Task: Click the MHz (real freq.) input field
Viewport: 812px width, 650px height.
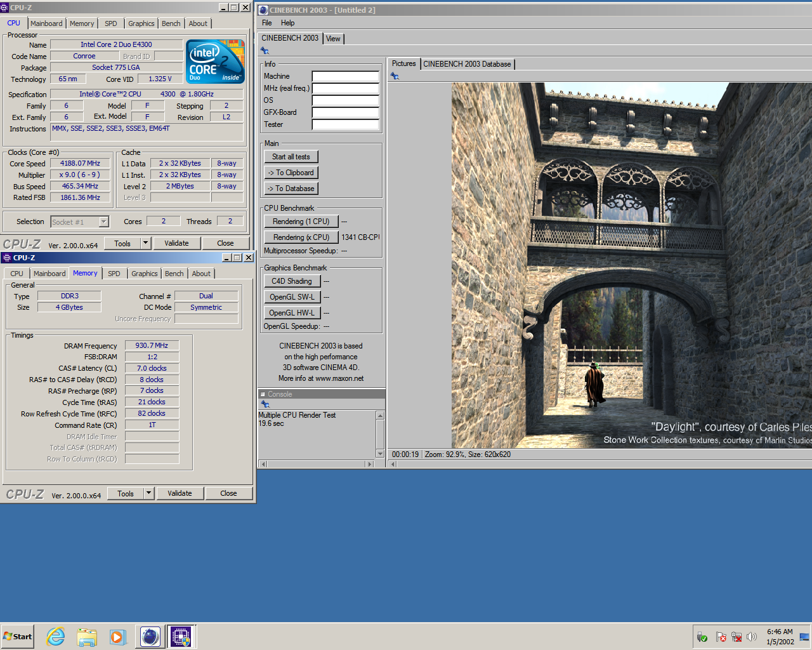Action: pyautogui.click(x=345, y=88)
